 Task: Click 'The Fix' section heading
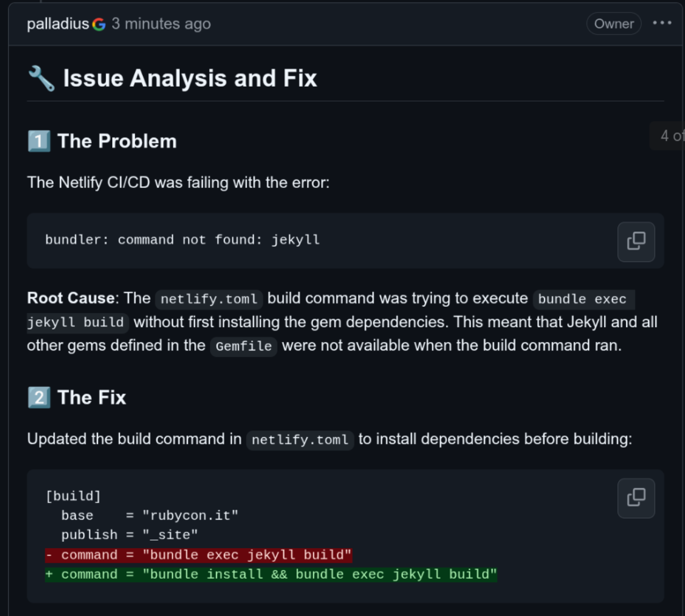pyautogui.click(x=92, y=397)
